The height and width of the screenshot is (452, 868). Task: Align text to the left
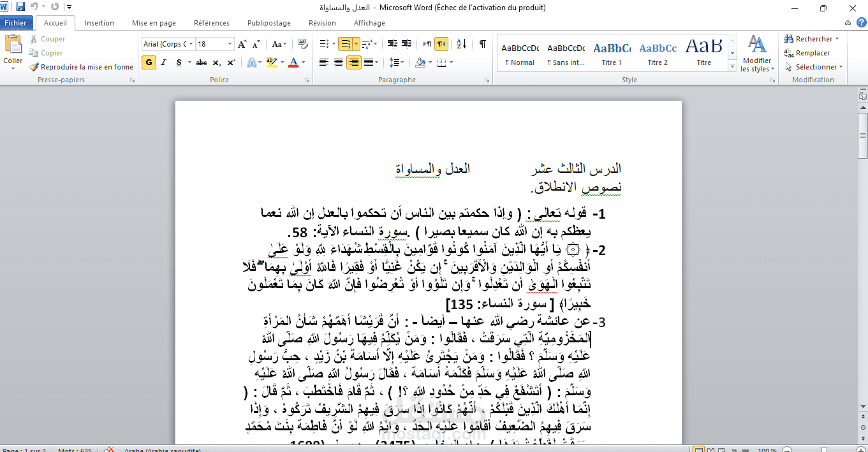324,62
